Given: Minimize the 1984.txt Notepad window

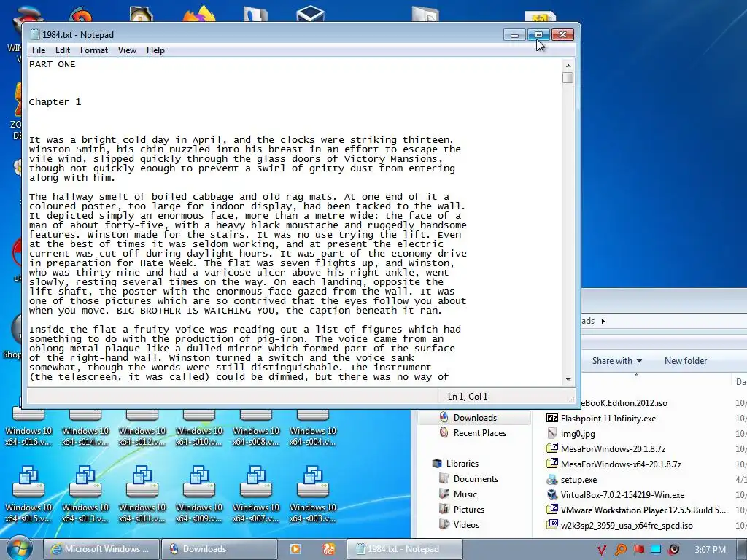Looking at the screenshot, I should (514, 35).
